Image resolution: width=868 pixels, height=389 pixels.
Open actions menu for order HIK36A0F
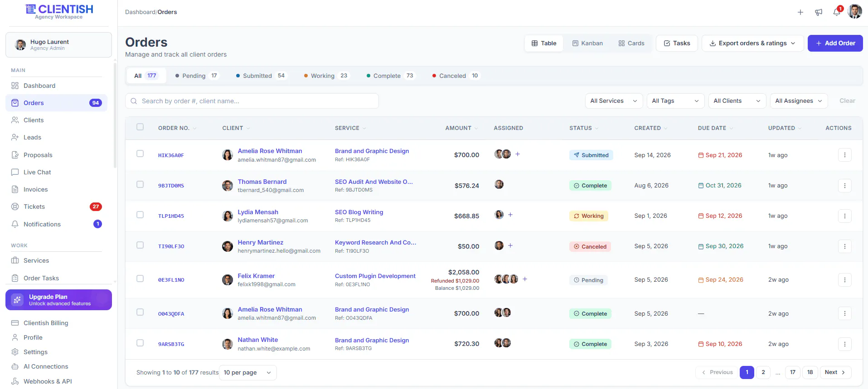click(845, 155)
